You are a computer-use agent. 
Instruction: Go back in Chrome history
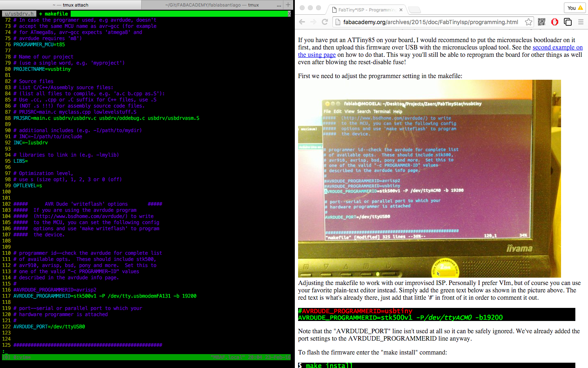click(302, 22)
